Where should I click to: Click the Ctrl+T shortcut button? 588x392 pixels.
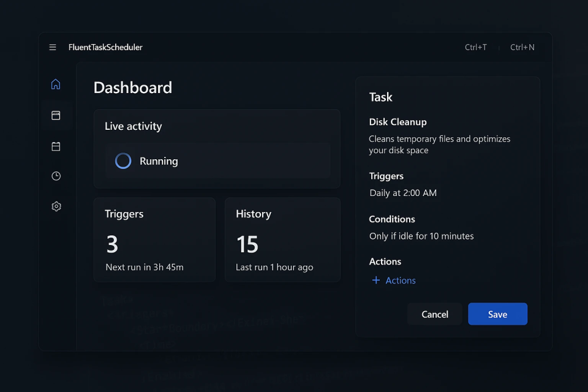click(475, 47)
